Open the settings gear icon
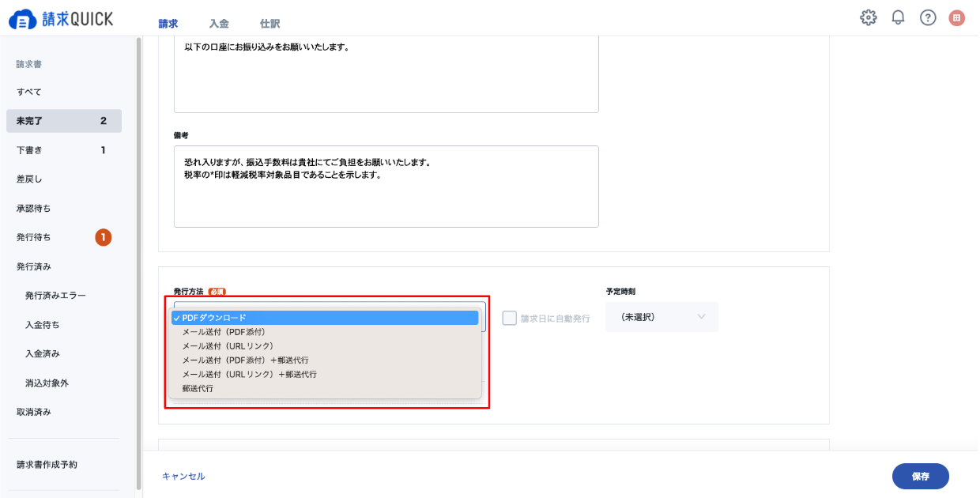This screenshot has height=498, width=980. point(869,17)
